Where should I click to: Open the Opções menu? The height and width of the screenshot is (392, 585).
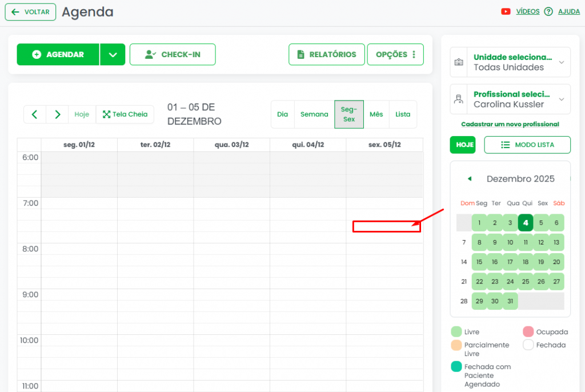click(395, 55)
